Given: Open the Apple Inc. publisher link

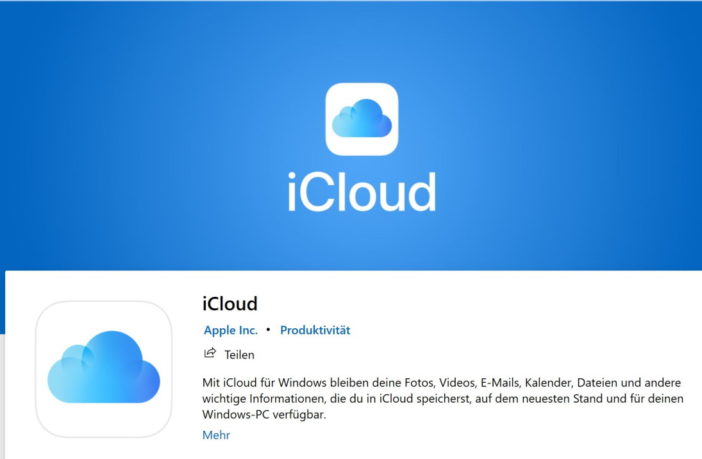Looking at the screenshot, I should point(231,330).
